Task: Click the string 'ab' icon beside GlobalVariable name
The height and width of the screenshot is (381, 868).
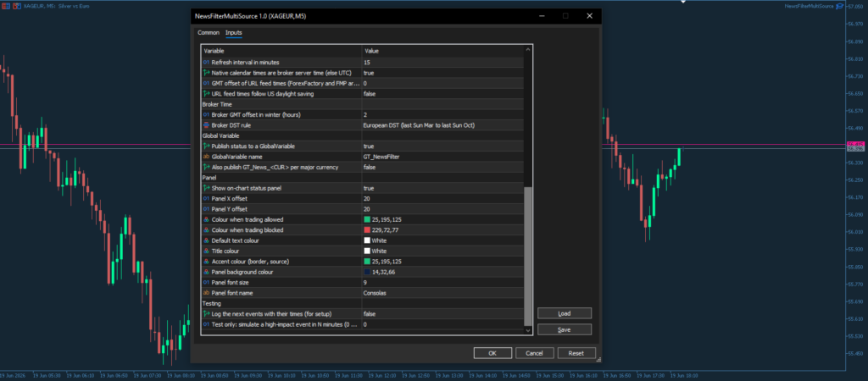Action: click(206, 157)
